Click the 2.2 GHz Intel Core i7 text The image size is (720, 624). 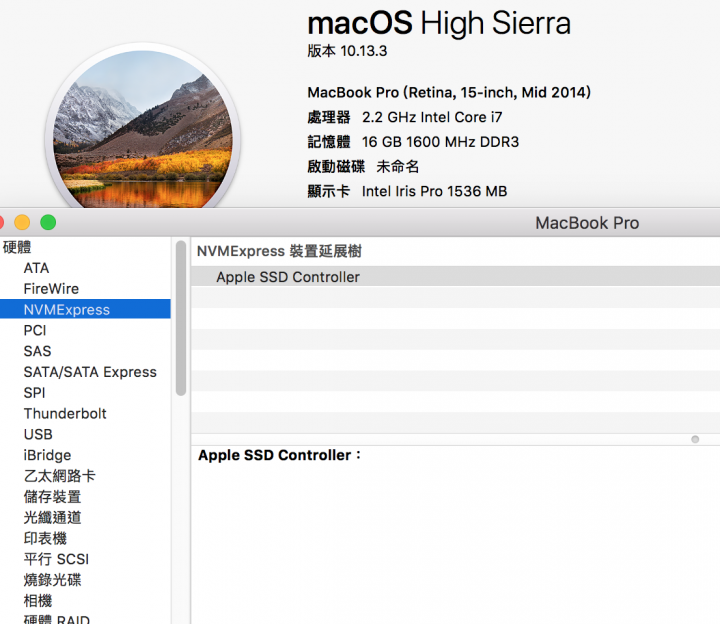tap(432, 117)
